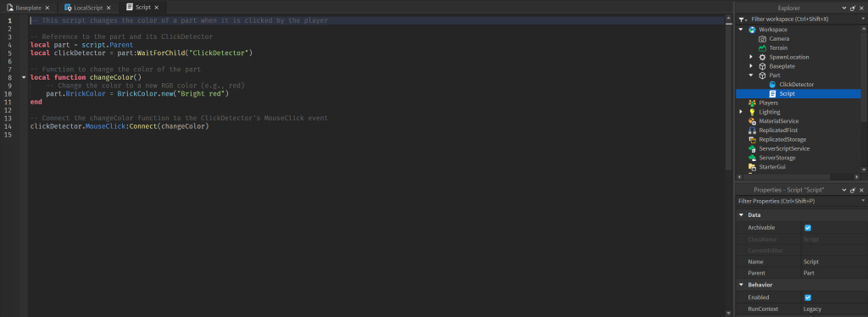Image resolution: width=868 pixels, height=317 pixels.
Task: Collapse the Part tree node
Action: pyautogui.click(x=751, y=75)
